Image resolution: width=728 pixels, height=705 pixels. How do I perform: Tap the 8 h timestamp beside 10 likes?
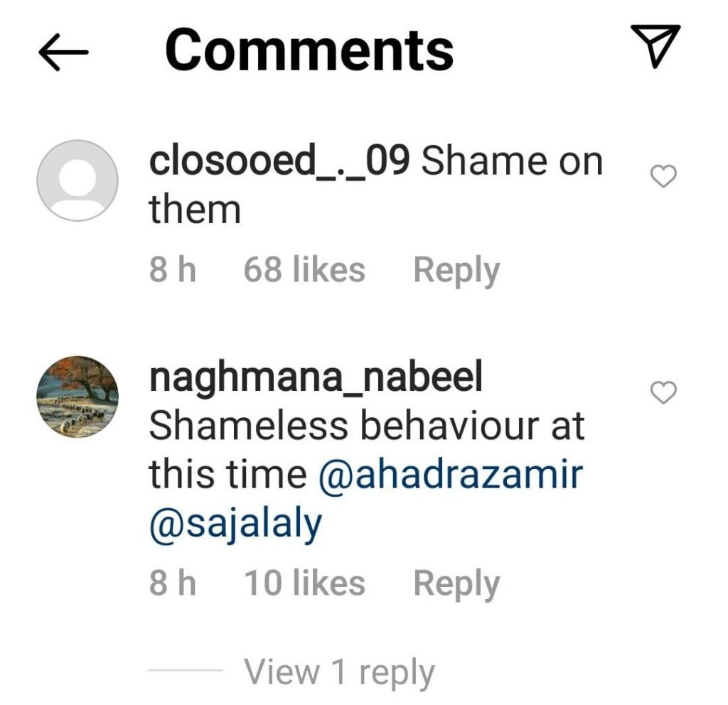[x=173, y=583]
